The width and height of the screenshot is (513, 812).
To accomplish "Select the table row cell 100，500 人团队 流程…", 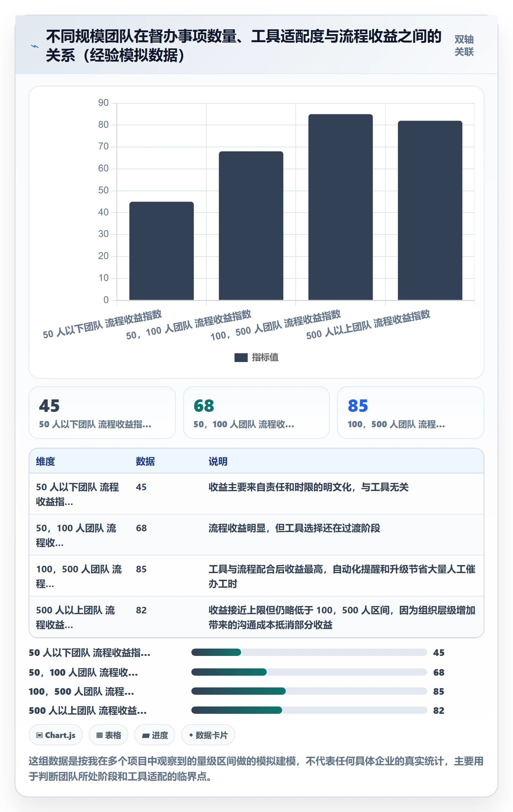I will (79, 576).
